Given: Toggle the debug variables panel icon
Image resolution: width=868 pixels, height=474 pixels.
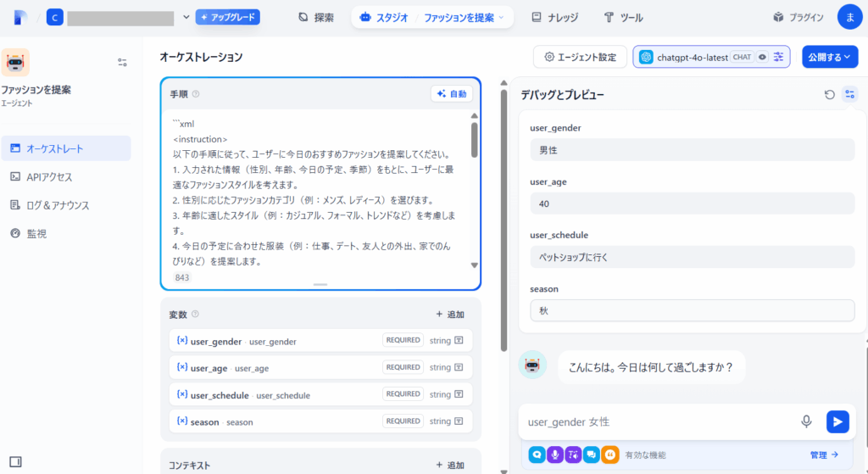Looking at the screenshot, I should 849,95.
